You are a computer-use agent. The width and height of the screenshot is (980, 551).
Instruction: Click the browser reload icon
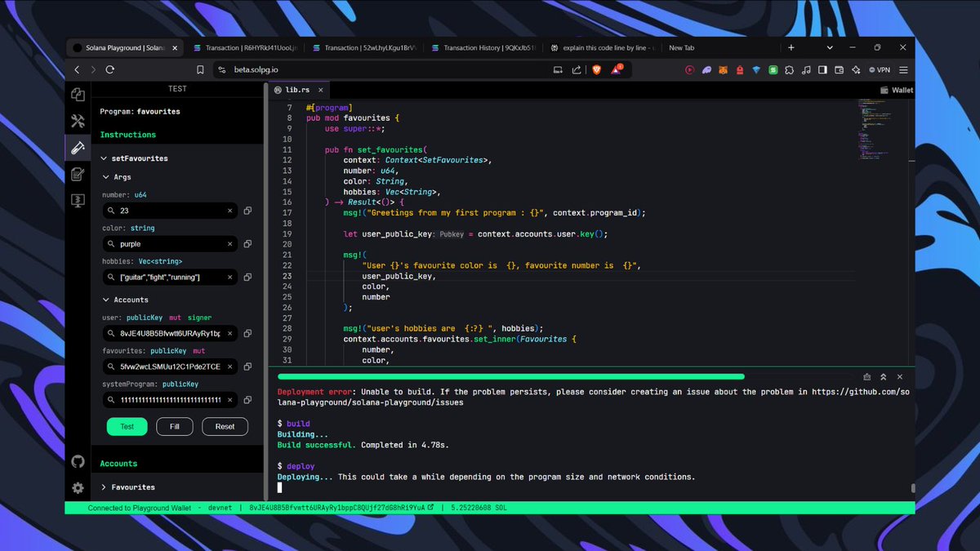tap(109, 70)
